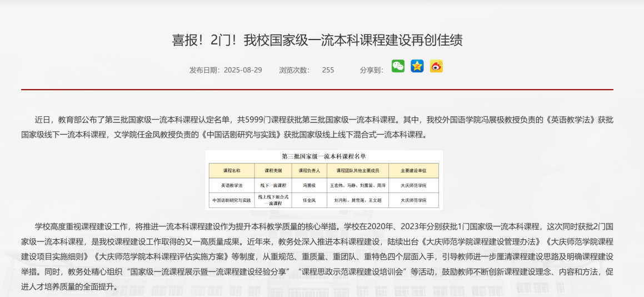Open the course list table image

tap(324, 179)
